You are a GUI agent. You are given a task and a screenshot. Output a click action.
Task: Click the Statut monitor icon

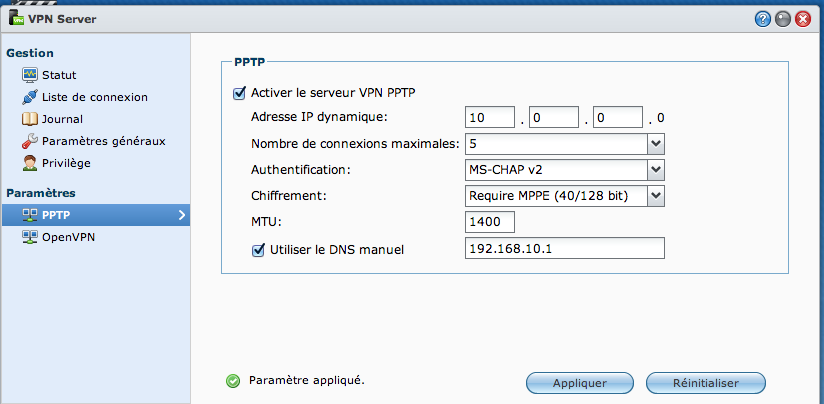29,75
